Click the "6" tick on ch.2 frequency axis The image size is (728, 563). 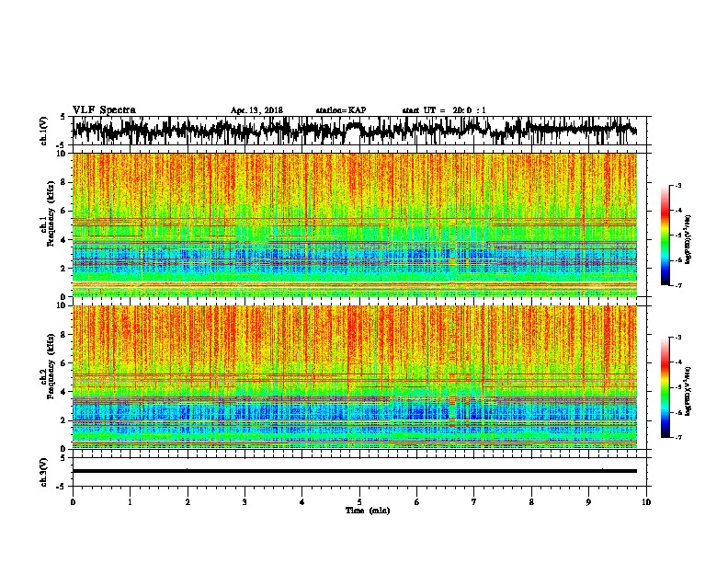[x=64, y=363]
